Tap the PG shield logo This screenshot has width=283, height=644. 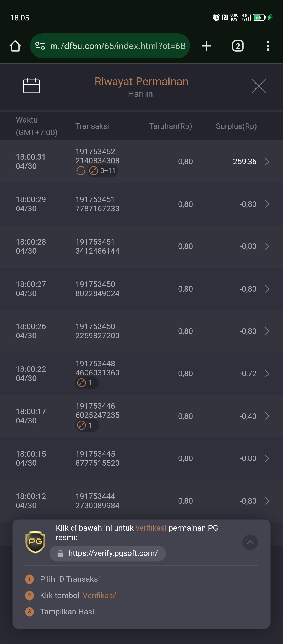[x=35, y=542]
